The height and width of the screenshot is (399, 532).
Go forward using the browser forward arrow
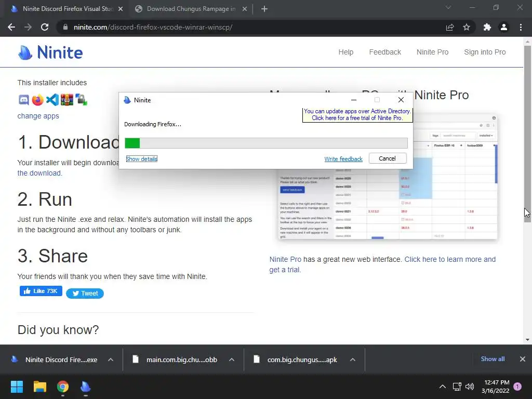click(28, 27)
